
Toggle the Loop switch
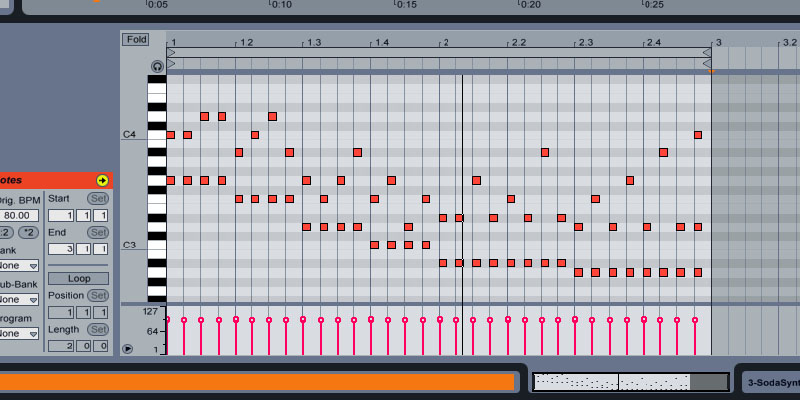(x=79, y=278)
